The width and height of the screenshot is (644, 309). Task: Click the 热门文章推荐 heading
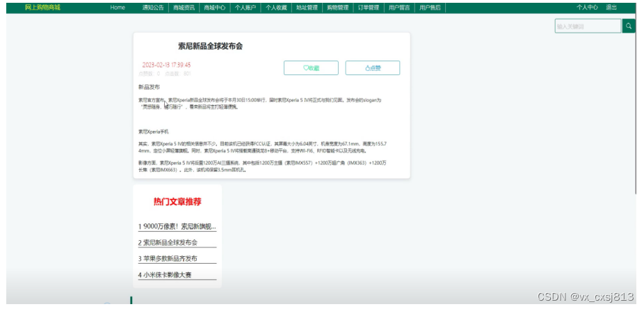[x=177, y=202]
